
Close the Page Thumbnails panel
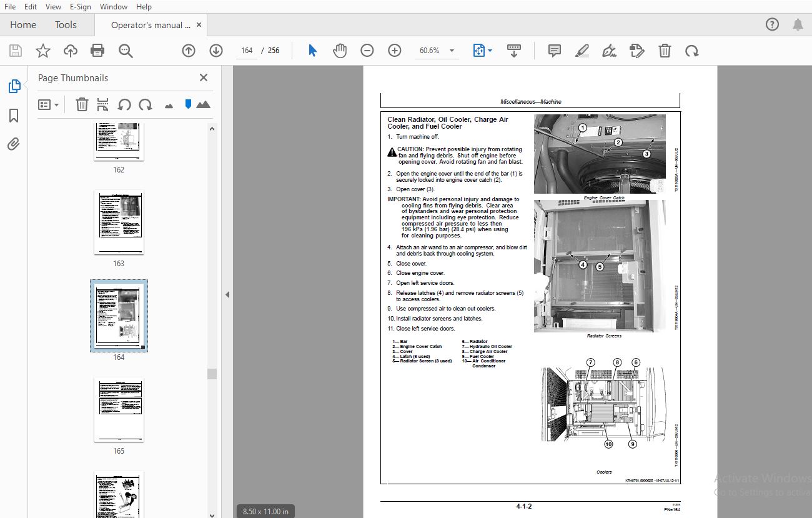coord(203,77)
